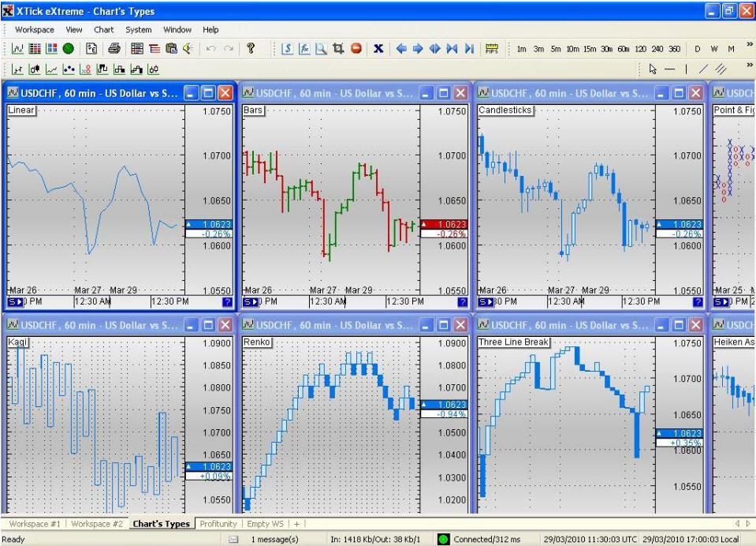
Task: Click the red stop icon in toolbar
Action: [356, 49]
